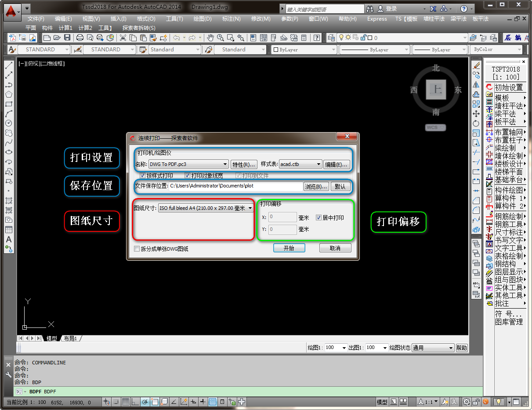Enable 拆分成单张DWG图纸 checkbox
The image size is (532, 410).
pos(137,249)
